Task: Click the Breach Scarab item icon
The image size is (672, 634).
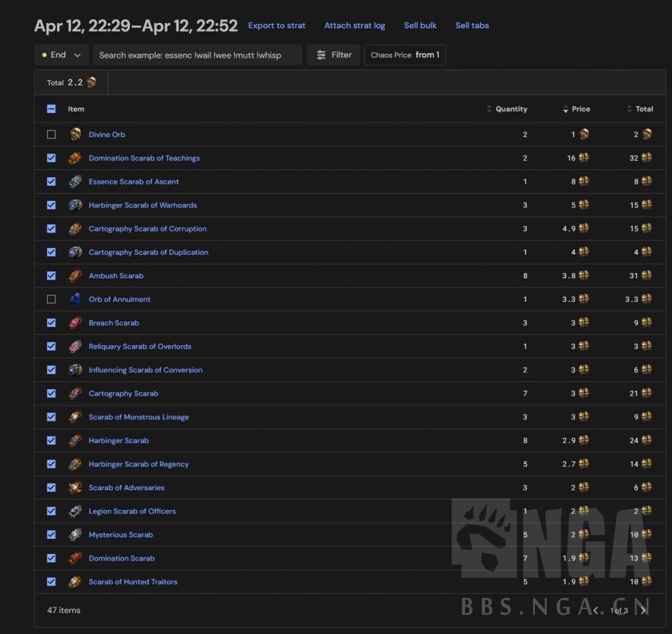Action: point(75,323)
